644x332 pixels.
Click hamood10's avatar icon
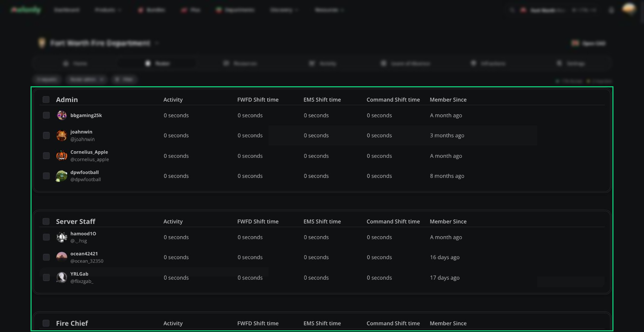point(62,237)
